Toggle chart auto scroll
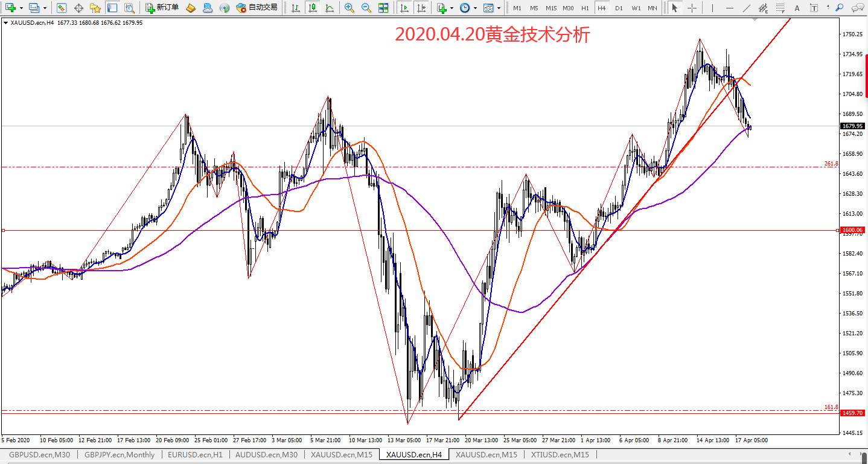Screen dimensions: 868x464 coord(403,8)
